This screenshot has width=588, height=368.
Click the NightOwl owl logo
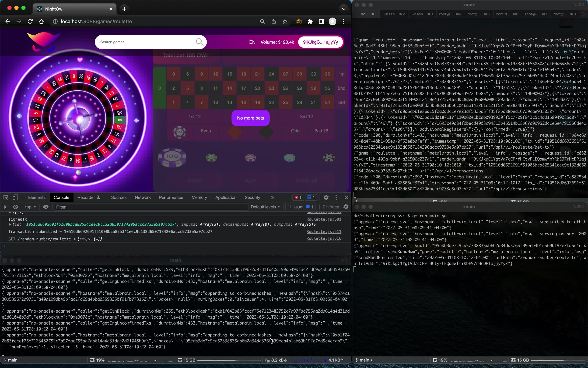click(44, 42)
